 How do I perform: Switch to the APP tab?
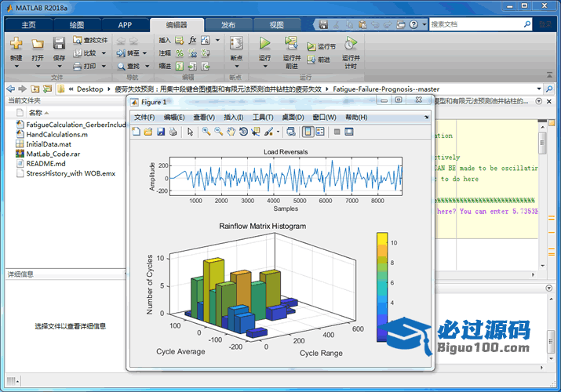click(x=125, y=24)
